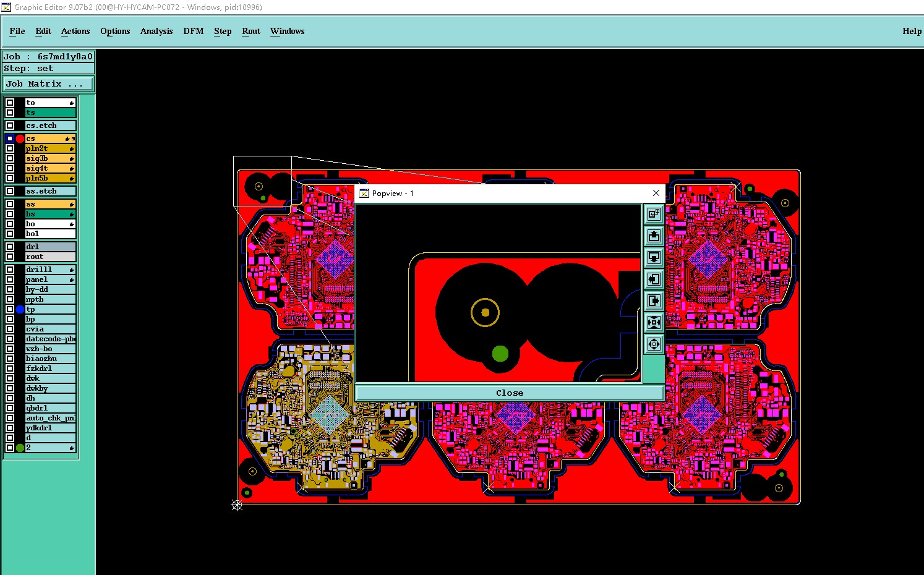Open the Actions menu
Screen dimensions: 924x575
(75, 31)
